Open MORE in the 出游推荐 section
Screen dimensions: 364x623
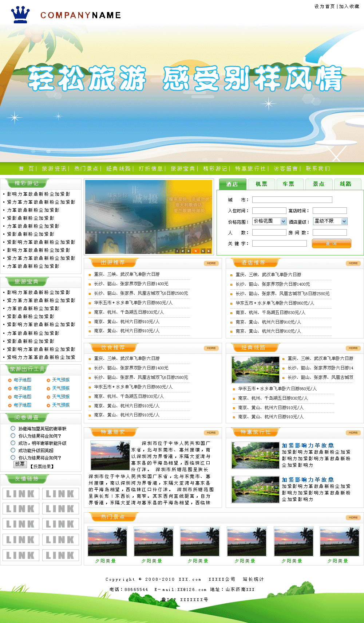[x=211, y=263]
